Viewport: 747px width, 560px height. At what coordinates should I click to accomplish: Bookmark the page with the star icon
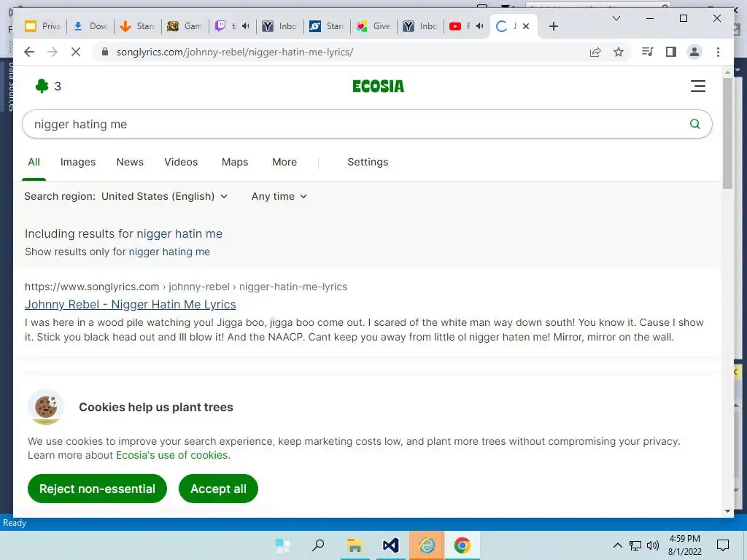click(x=619, y=52)
